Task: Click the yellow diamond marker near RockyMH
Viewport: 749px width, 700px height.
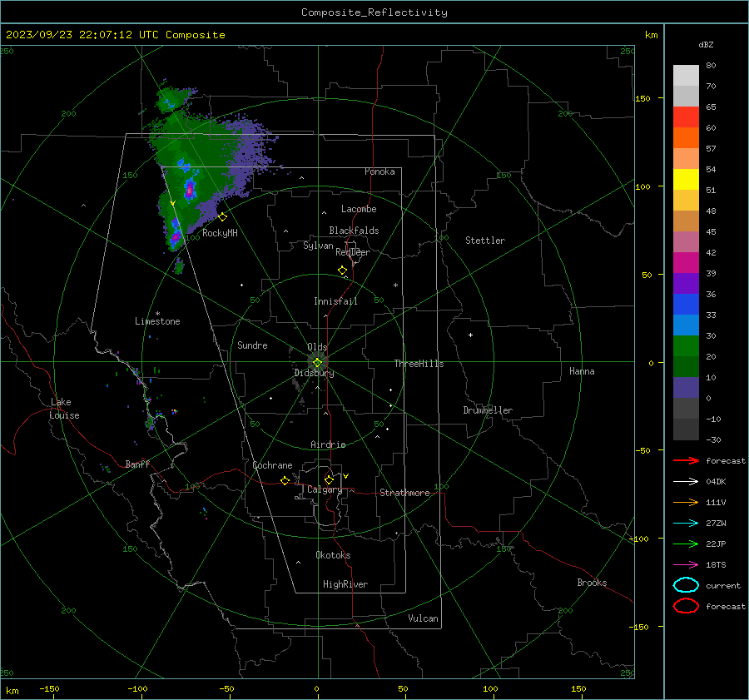Action: (222, 217)
